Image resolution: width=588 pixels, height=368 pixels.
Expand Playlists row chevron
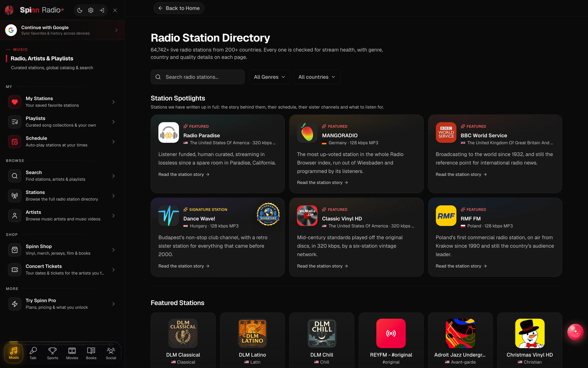pyautogui.click(x=114, y=122)
